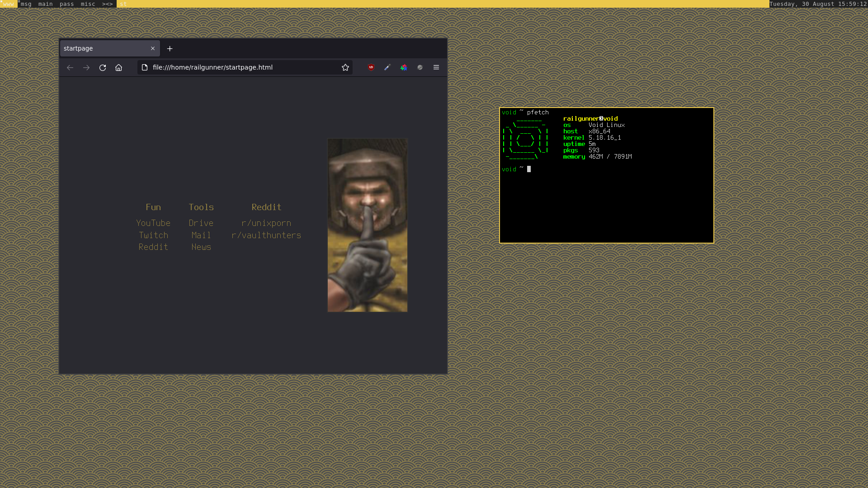Reload the startpage with the refresh icon
Viewport: 868px width, 488px height.
pos(103,67)
